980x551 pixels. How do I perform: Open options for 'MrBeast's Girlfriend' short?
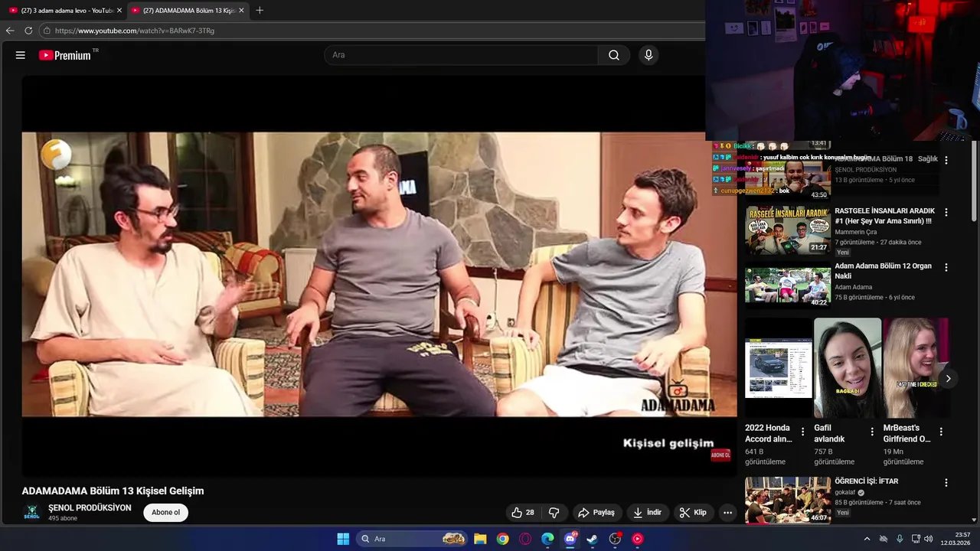point(941,432)
